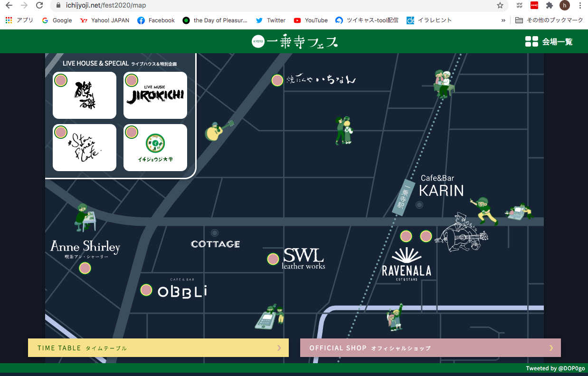Click the 一乗寺駅 station label
This screenshot has height=376, width=588.
(404, 198)
